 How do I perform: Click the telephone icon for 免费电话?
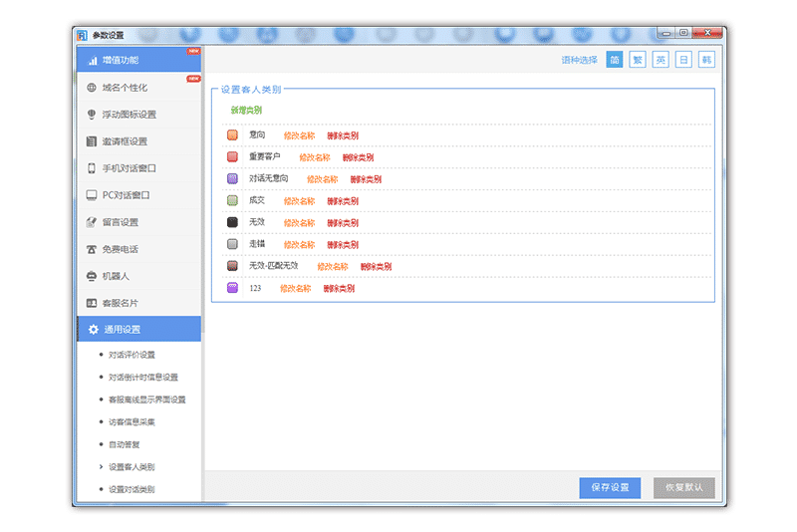93,249
